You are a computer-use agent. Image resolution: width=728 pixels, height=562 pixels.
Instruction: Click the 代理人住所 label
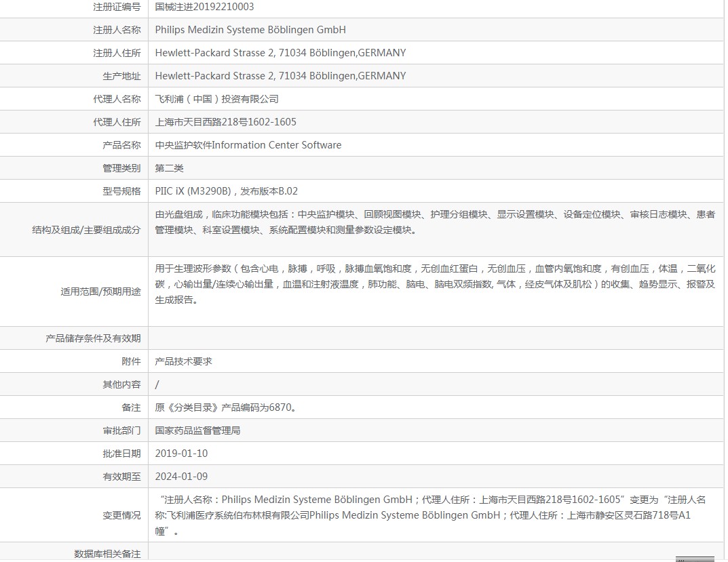tap(117, 122)
